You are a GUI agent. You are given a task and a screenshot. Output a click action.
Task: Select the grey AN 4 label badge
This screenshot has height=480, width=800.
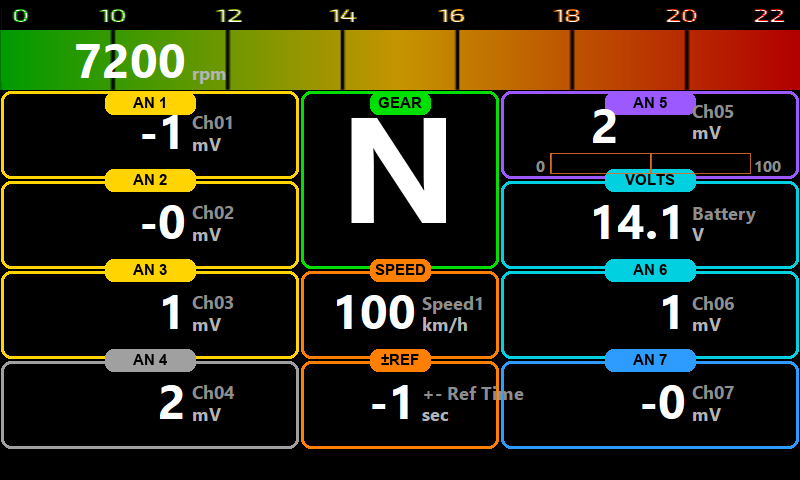150,360
